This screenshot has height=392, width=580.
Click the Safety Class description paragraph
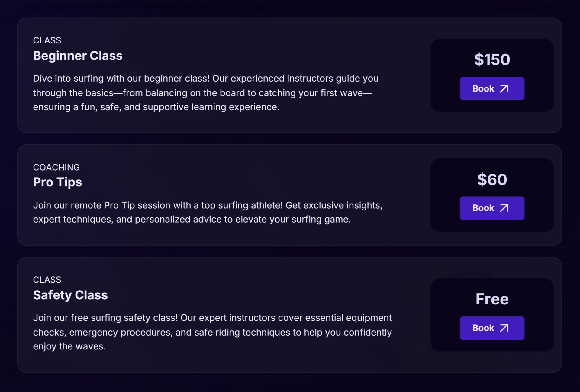click(x=212, y=332)
